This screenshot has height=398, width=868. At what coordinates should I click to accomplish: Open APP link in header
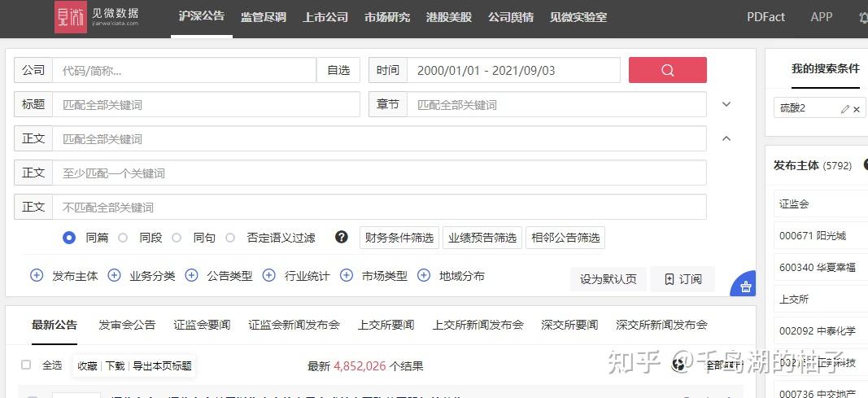tap(822, 16)
